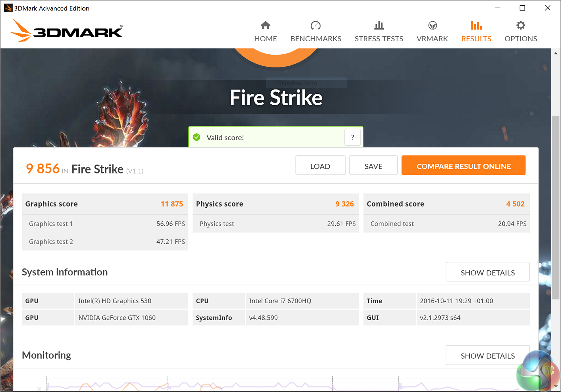Click the (V1.1) version text
561x392 pixels.
[135, 171]
